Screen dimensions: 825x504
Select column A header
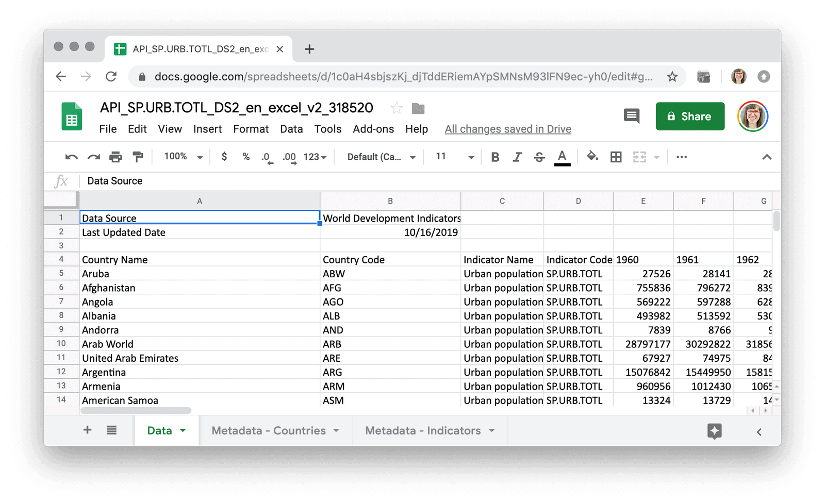[x=200, y=201]
